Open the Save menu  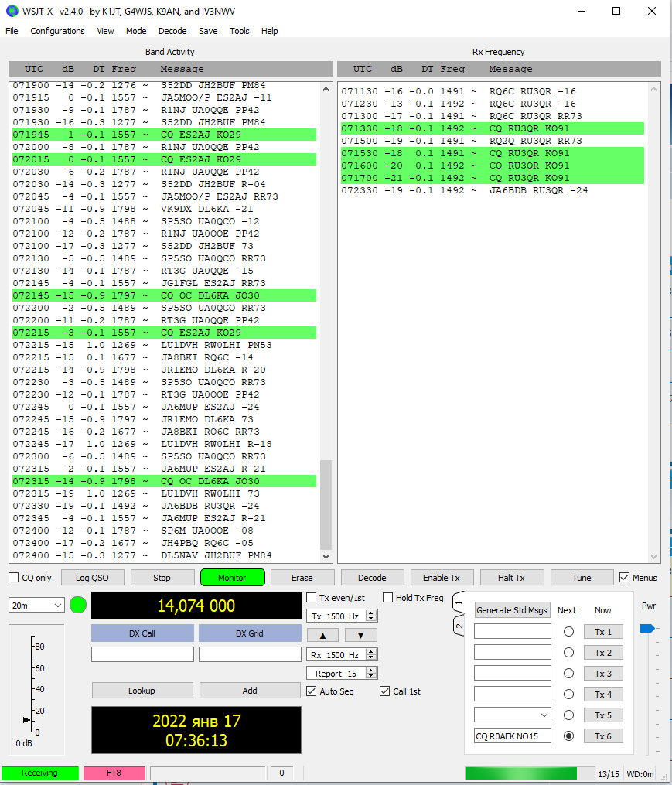[208, 31]
